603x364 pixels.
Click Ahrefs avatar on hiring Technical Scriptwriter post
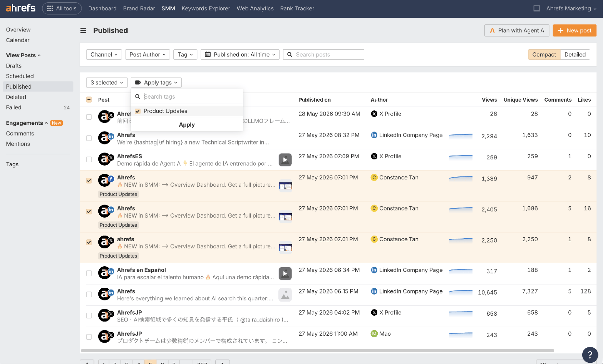[x=104, y=138]
